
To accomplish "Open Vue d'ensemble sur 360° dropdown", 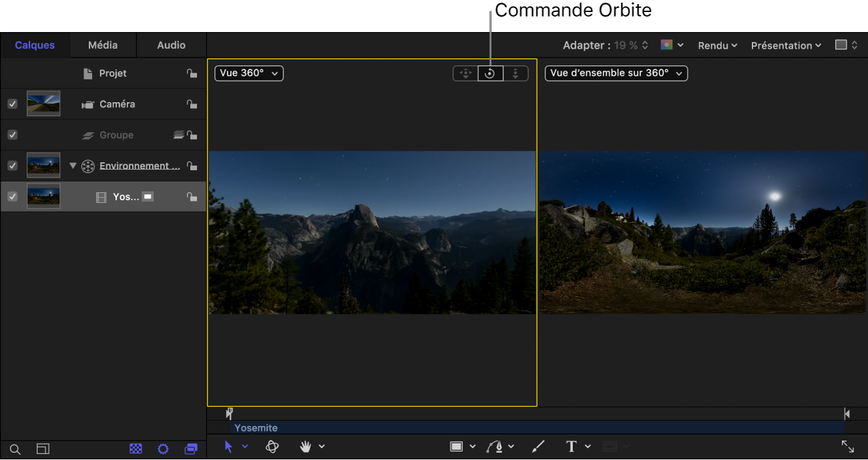I will click(616, 73).
